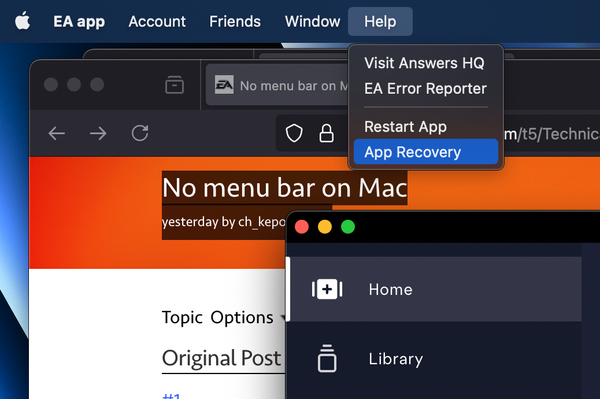
Task: Click the Home icon in EA app sidebar
Action: (327, 289)
